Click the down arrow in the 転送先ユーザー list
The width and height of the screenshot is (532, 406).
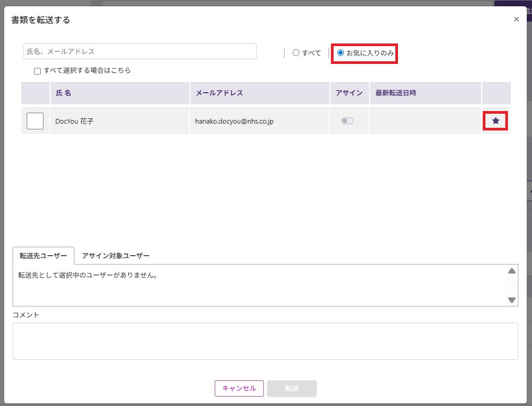coord(512,300)
